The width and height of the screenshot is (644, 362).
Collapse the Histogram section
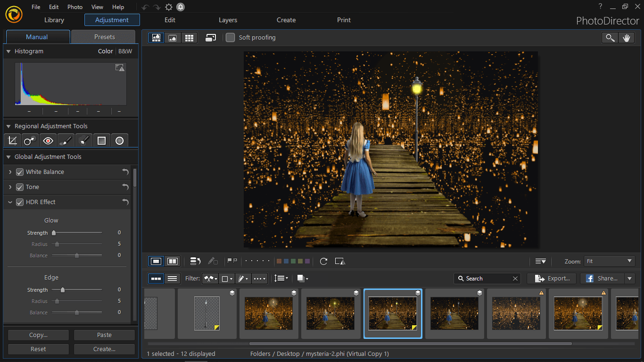click(8, 51)
